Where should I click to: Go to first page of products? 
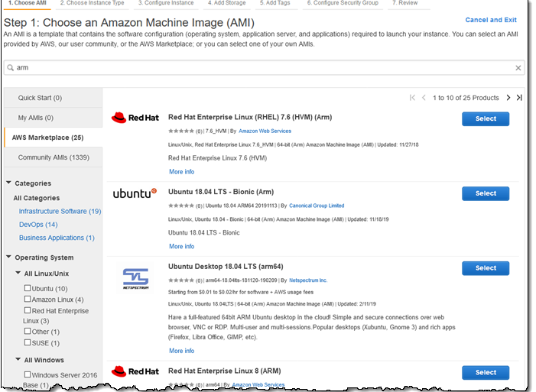pyautogui.click(x=412, y=98)
